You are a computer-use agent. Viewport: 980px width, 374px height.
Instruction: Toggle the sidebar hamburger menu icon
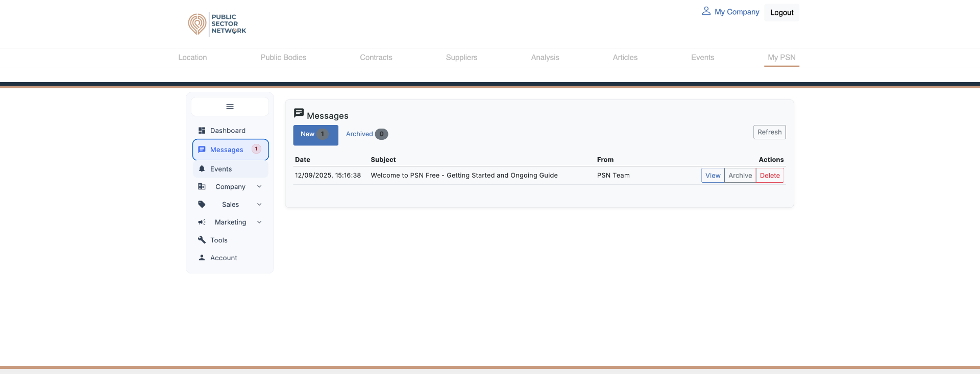[x=230, y=107]
